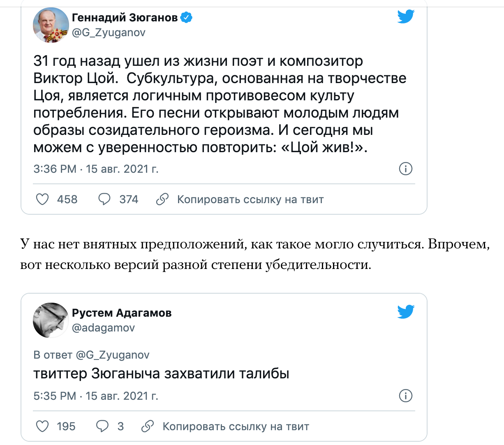Viewport: 504px width, 445px height.
Task: Click the 5:35 PM · 15 авг. 2021 timestamp
Action: coord(96,396)
